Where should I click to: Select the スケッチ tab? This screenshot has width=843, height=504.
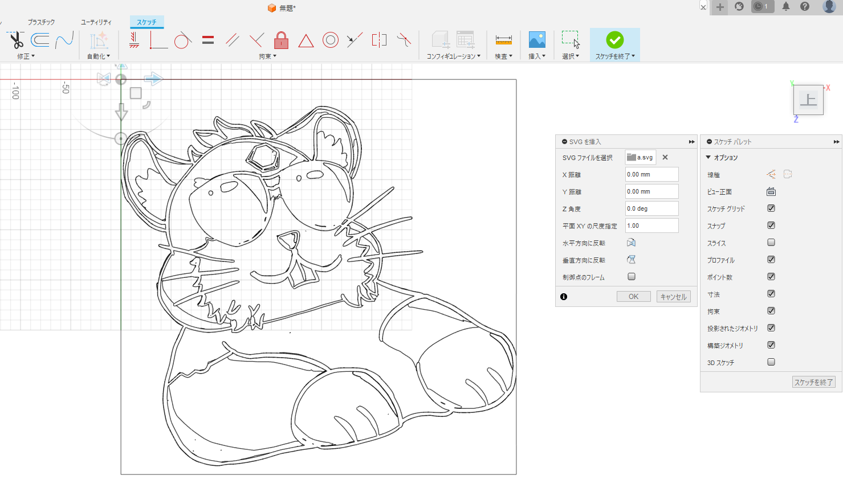[146, 22]
